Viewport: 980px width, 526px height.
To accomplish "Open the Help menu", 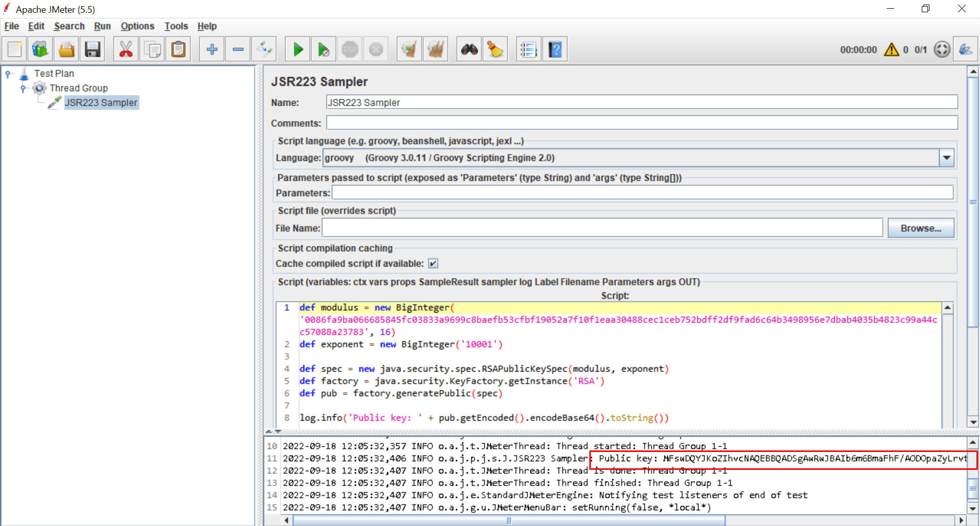I will 207,26.
